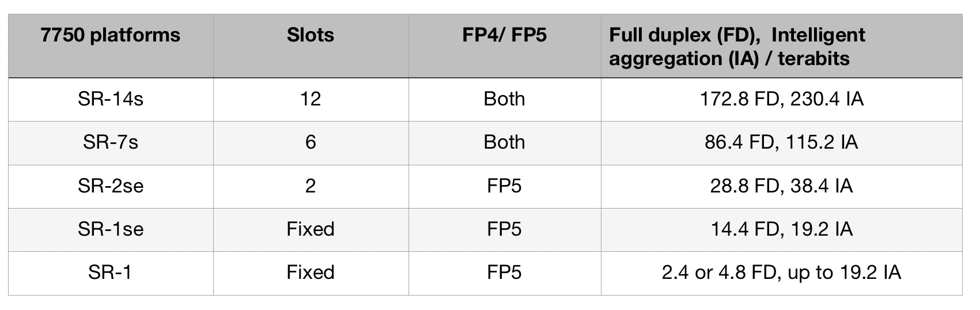Click the "FP4/ FP5" column header

[x=504, y=36]
